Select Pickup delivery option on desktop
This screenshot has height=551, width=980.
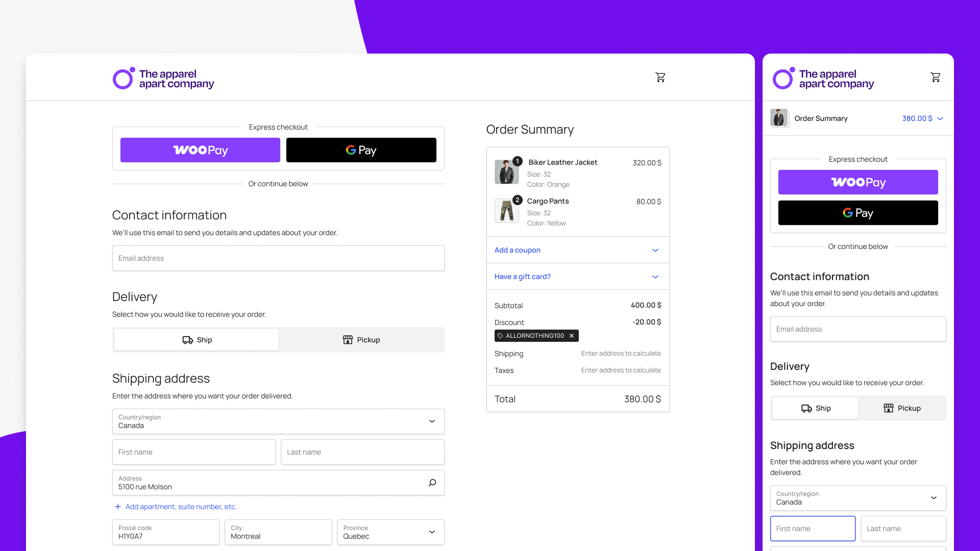click(361, 340)
